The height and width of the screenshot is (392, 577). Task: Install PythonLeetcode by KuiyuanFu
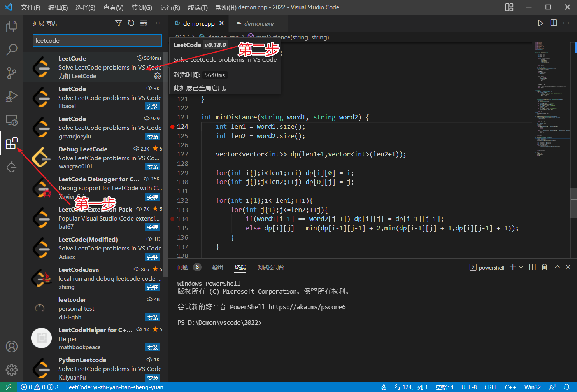[153, 378]
